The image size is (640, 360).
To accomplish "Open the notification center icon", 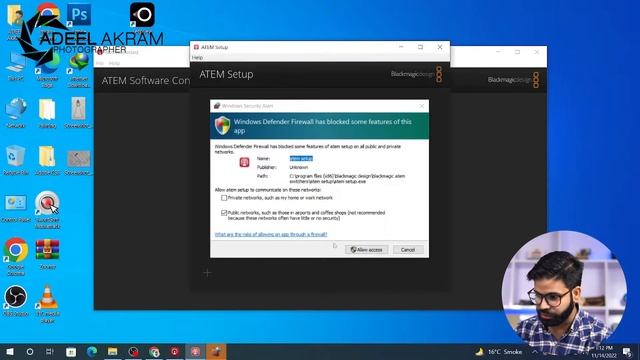I will tap(627, 352).
